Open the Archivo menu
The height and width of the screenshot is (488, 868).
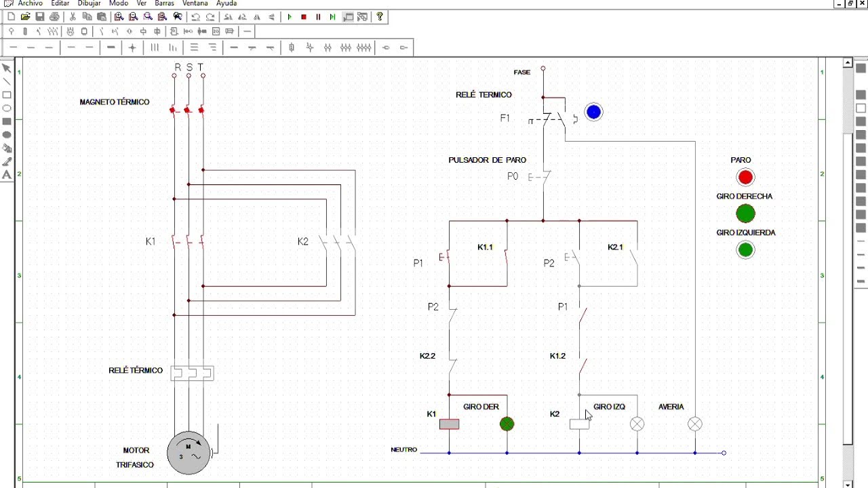pyautogui.click(x=30, y=3)
